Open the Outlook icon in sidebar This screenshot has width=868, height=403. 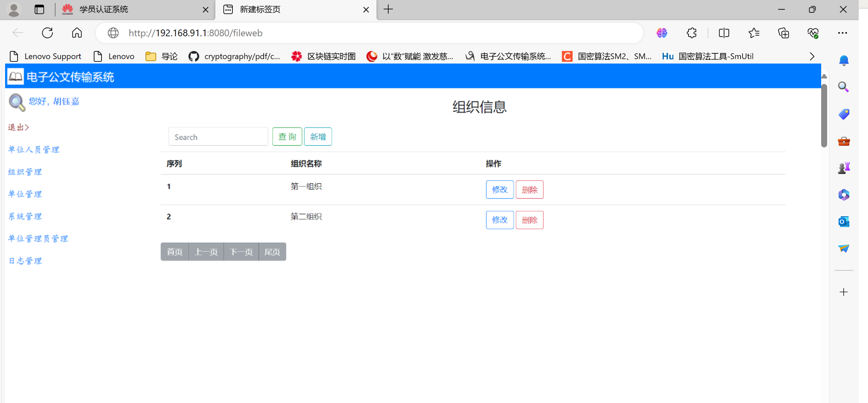click(844, 222)
